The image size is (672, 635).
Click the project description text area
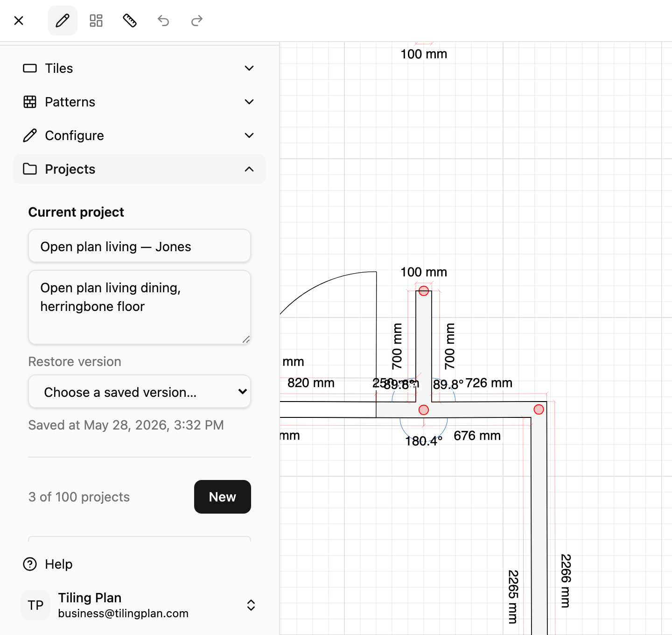click(x=140, y=307)
